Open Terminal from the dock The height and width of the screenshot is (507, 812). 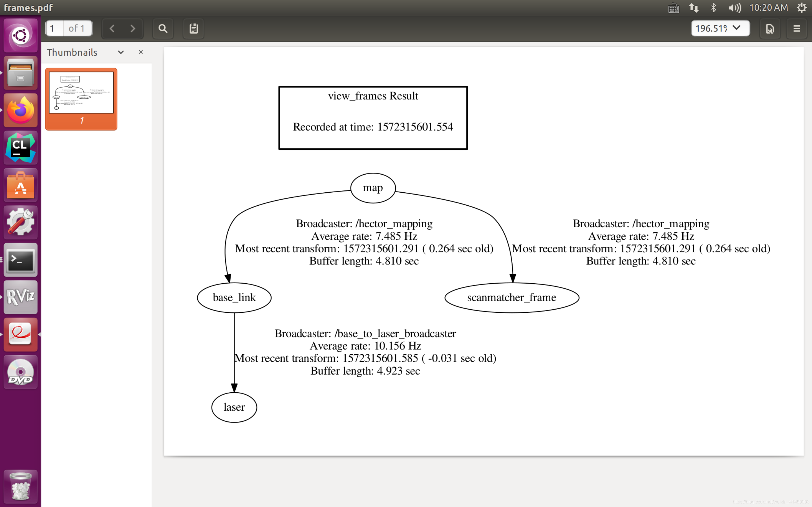(21, 260)
